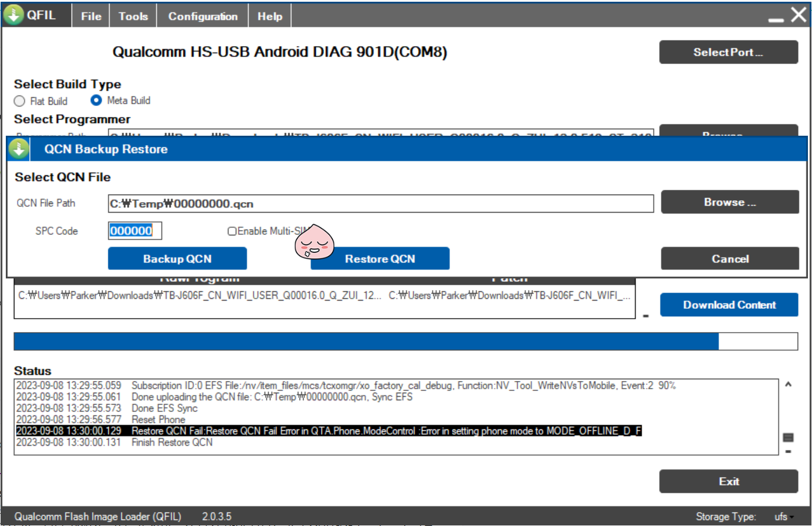Image resolution: width=812 pixels, height=526 pixels.
Task: Click the version 2.0.3.5 in status bar
Action: point(217,517)
